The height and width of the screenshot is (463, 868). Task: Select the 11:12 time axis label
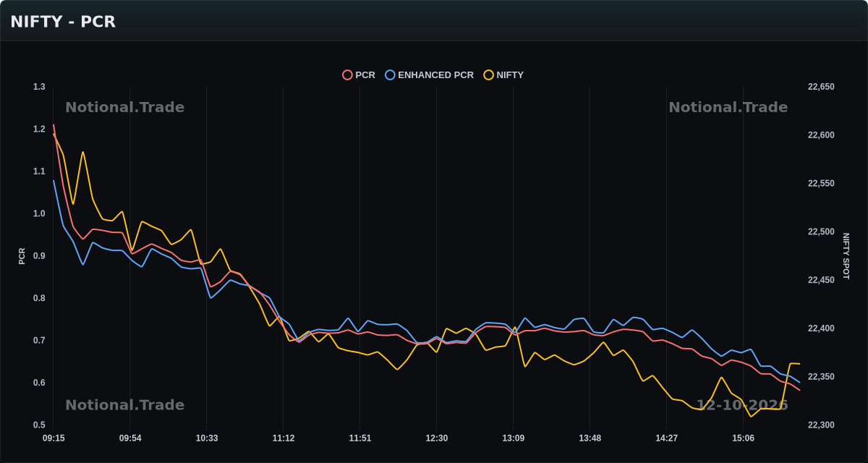(284, 438)
